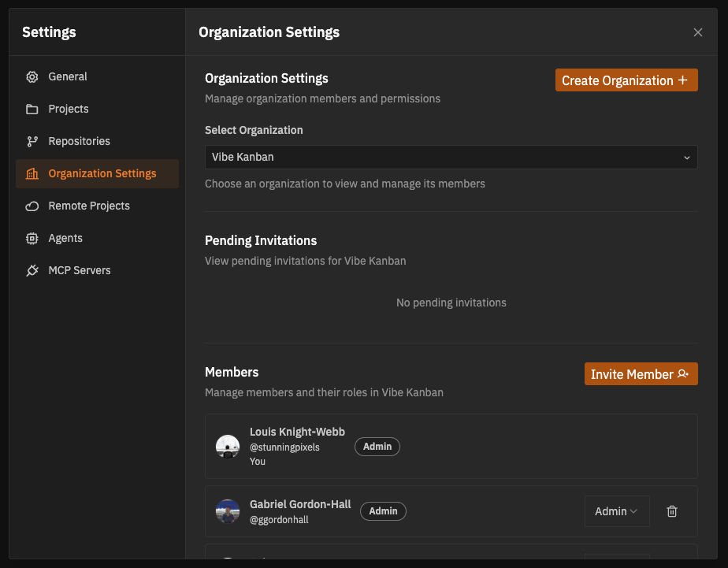728x568 pixels.
Task: Go to the MCP Servers settings section
Action: [x=79, y=270]
